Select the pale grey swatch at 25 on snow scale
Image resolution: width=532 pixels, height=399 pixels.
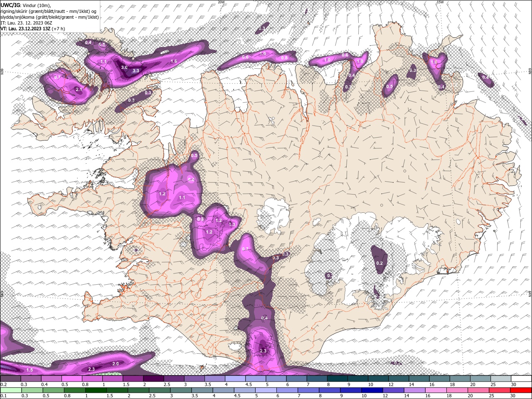pyautogui.click(x=501, y=378)
